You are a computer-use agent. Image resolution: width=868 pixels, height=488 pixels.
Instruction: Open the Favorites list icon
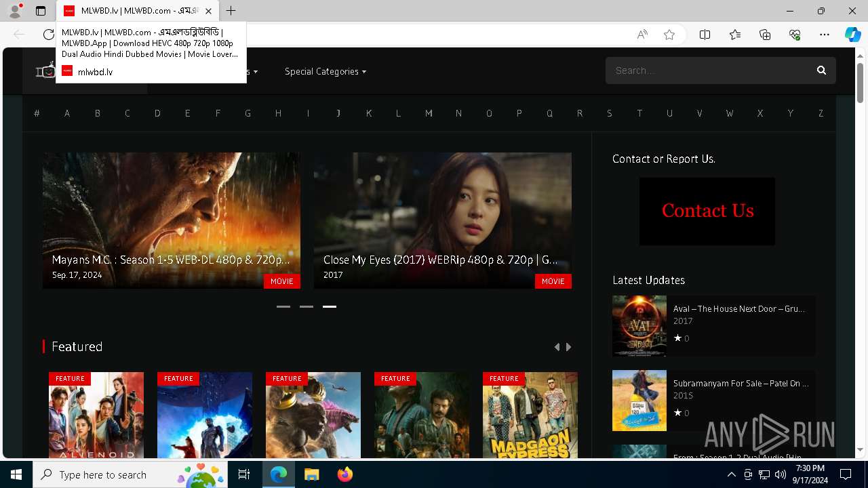tap(735, 35)
